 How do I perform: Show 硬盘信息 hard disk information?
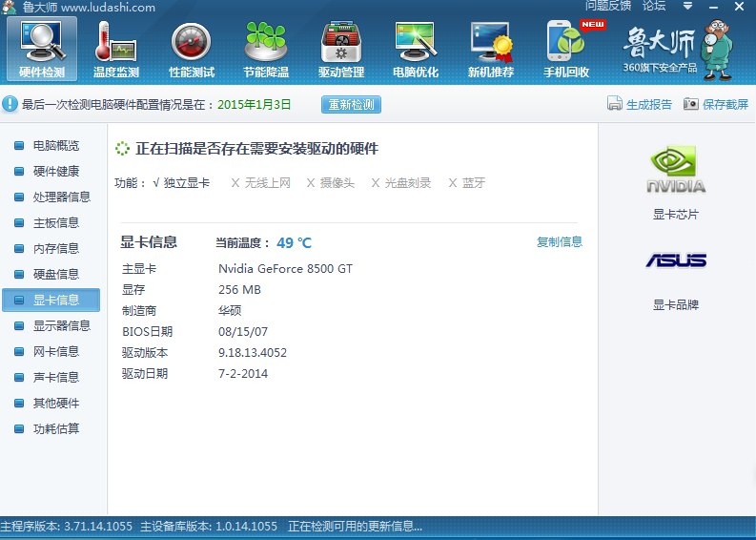[55, 275]
